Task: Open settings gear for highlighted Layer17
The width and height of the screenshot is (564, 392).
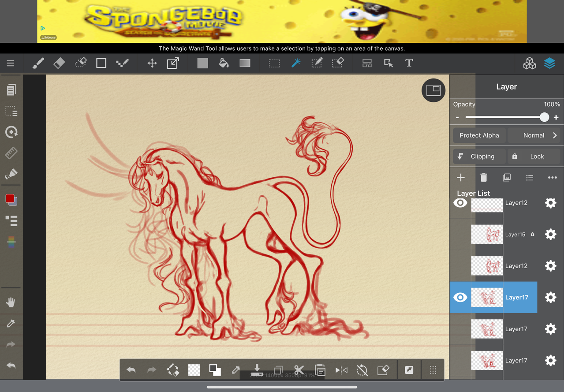Action: tap(551, 298)
